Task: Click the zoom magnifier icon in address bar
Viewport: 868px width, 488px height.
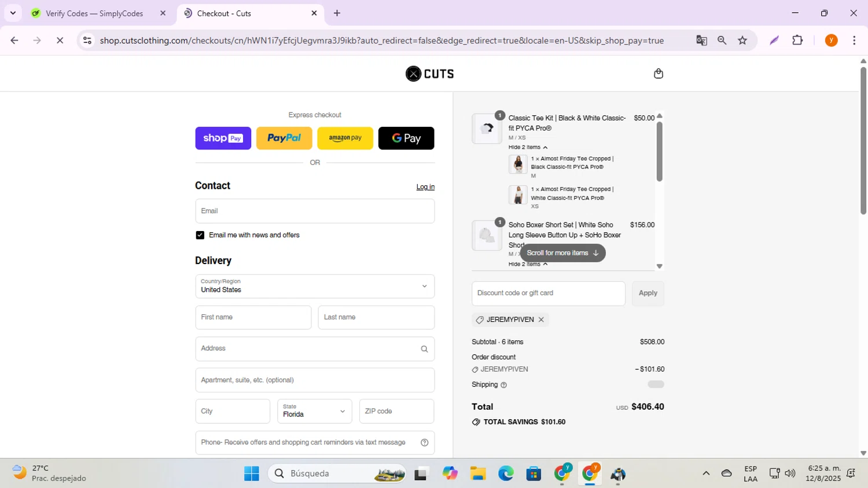Action: [x=722, y=41]
